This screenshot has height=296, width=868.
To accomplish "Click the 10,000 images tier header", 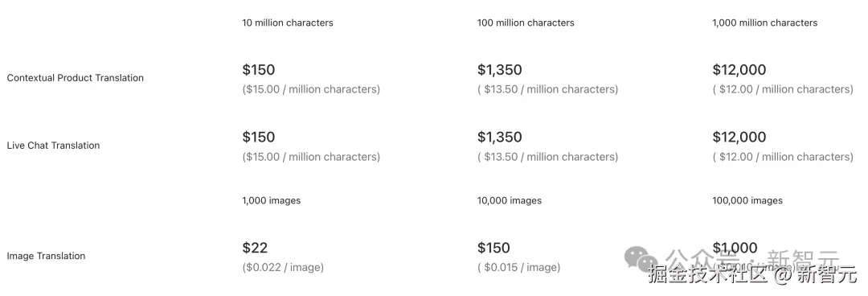I will [x=510, y=200].
